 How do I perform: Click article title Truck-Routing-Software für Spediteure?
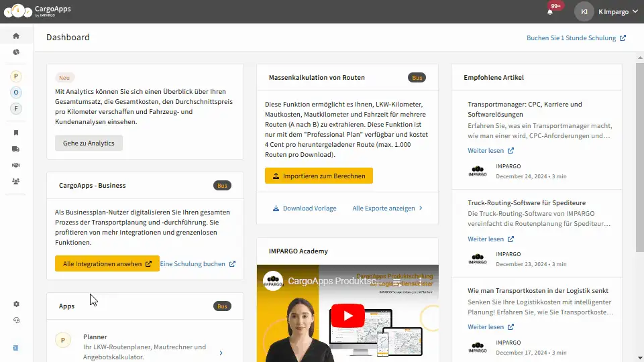tap(527, 202)
